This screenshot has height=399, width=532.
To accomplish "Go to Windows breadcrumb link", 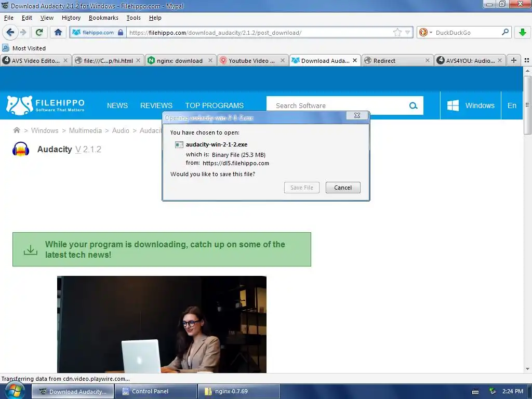I will pos(45,130).
